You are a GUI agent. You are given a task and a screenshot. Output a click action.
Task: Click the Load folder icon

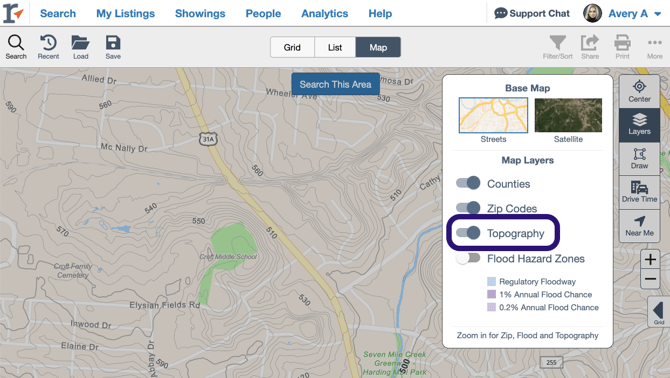[80, 47]
